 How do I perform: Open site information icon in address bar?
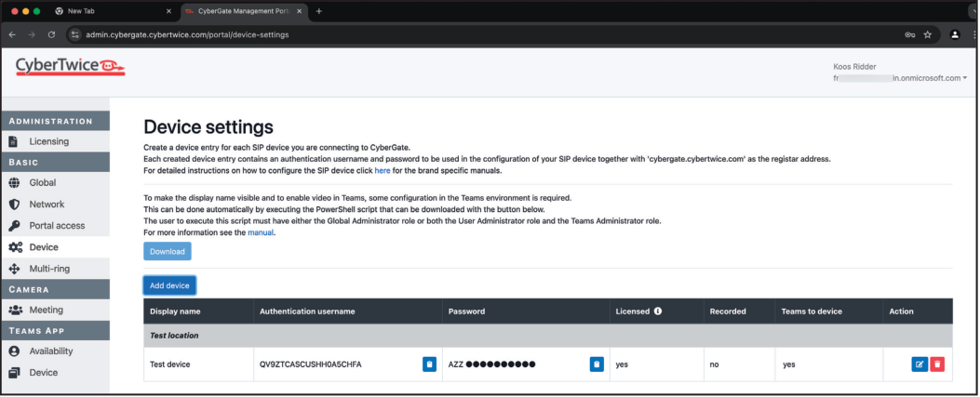[75, 35]
